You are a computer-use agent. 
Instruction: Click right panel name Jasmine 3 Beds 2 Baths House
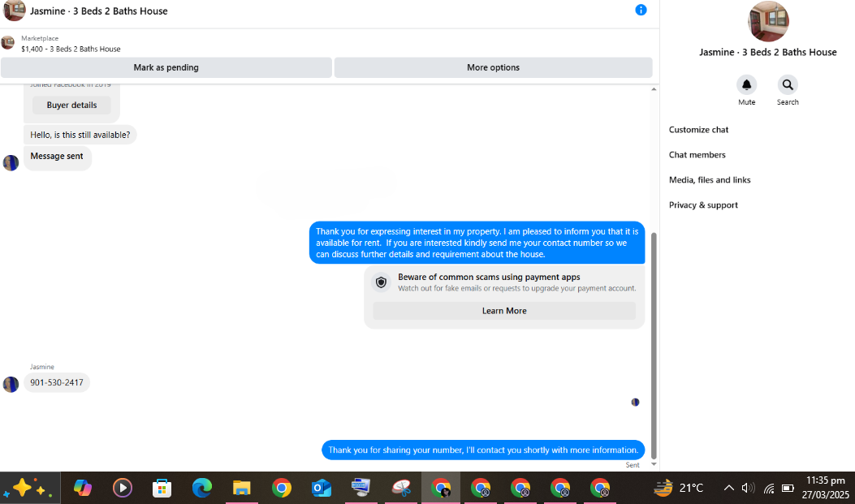(768, 52)
